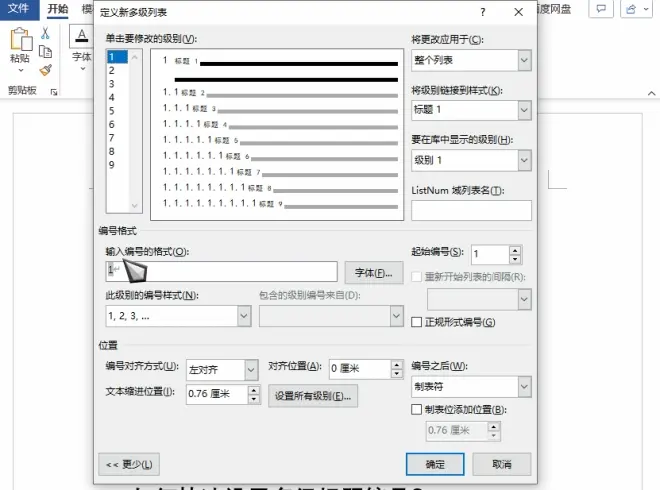This screenshot has width=660, height=490.
Task: Expand the Font group arrow
Action: tap(82, 68)
